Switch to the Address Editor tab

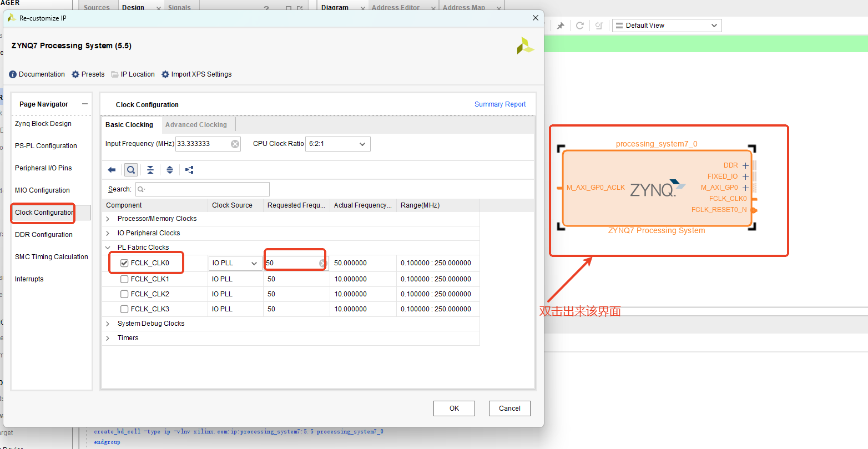click(396, 7)
